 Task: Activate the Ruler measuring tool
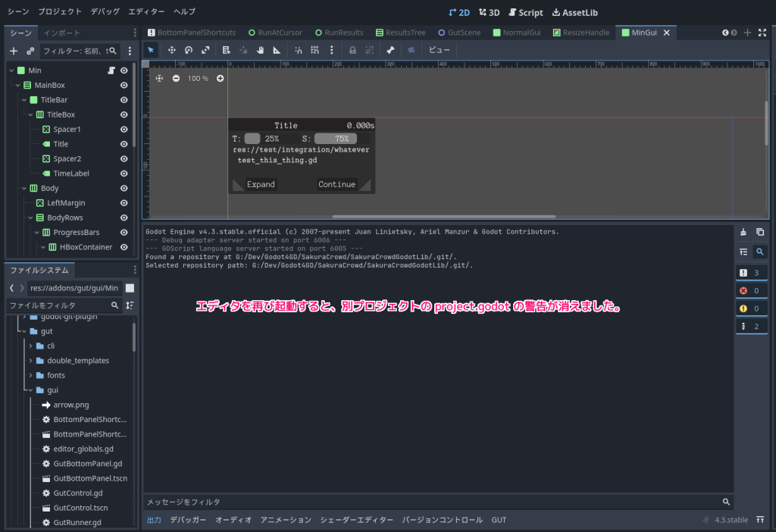(x=277, y=50)
